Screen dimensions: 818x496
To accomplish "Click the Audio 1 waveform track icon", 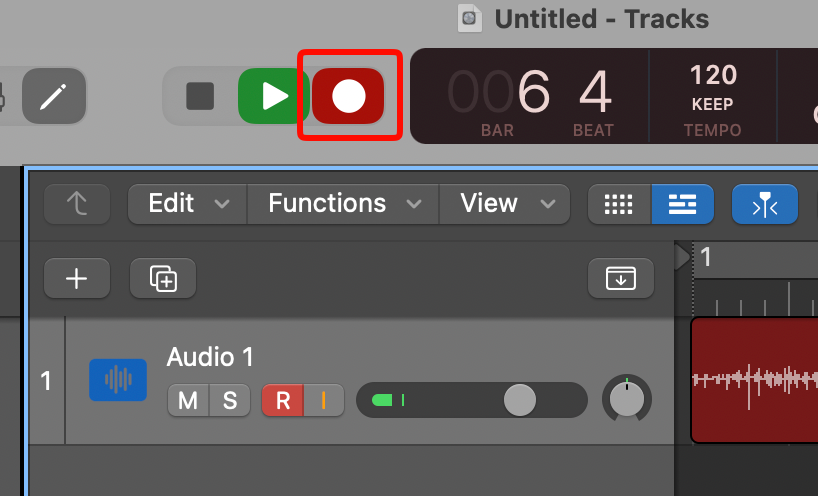I will point(118,380).
